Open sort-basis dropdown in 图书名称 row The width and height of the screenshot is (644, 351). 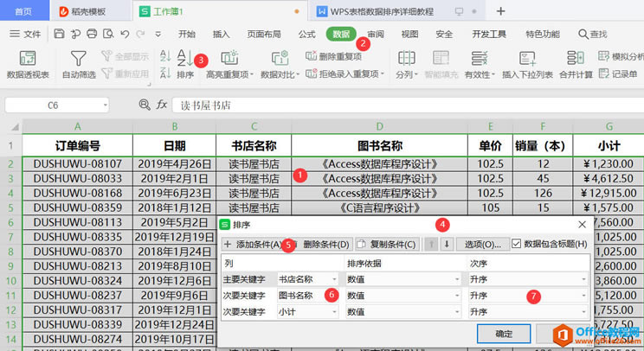(457, 296)
